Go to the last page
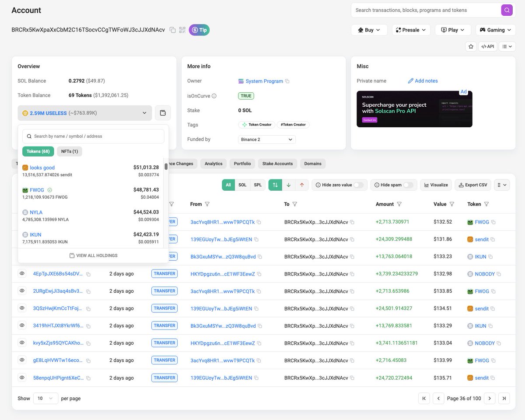The image size is (525, 420). [x=504, y=399]
